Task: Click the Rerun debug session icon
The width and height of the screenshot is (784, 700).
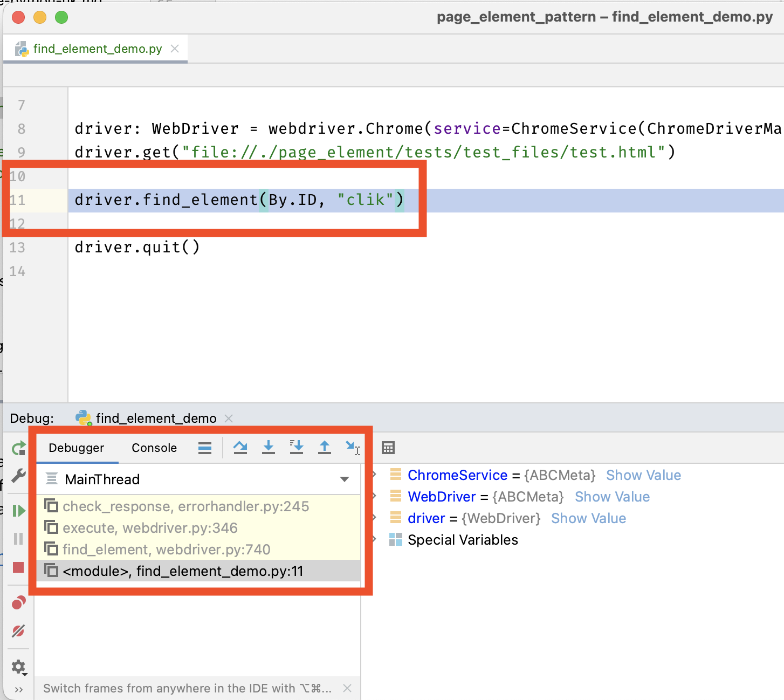Action: click(18, 448)
